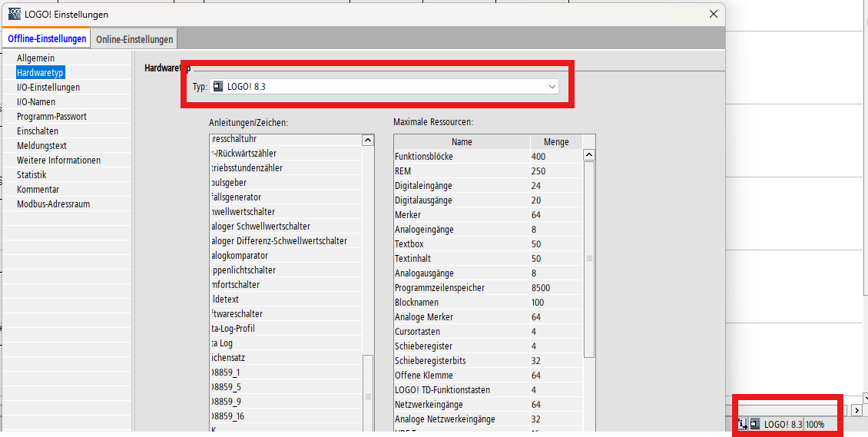This screenshot has height=437, width=868.
Task: Select the REM resource row
Action: pos(489,171)
